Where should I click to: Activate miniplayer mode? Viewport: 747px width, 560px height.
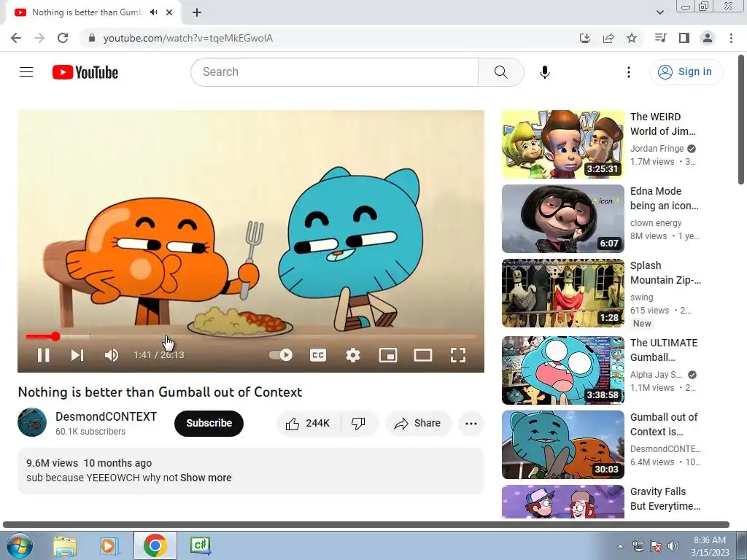(388, 355)
